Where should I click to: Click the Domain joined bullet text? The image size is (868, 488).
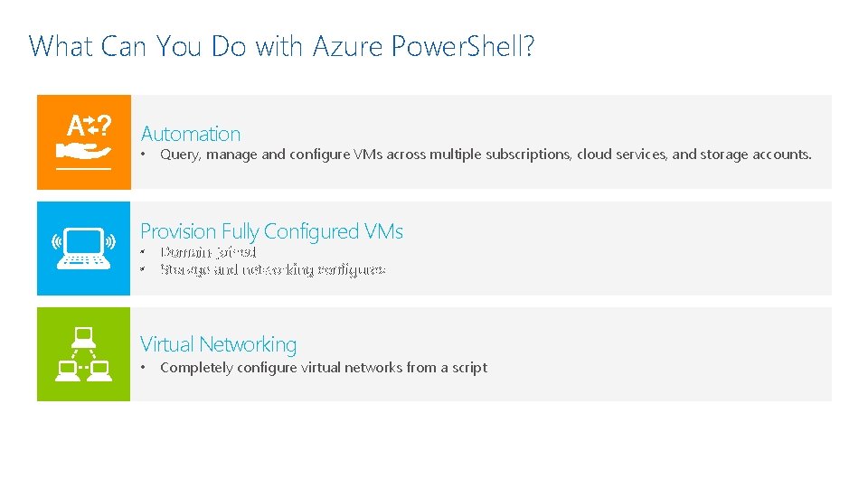tap(208, 252)
